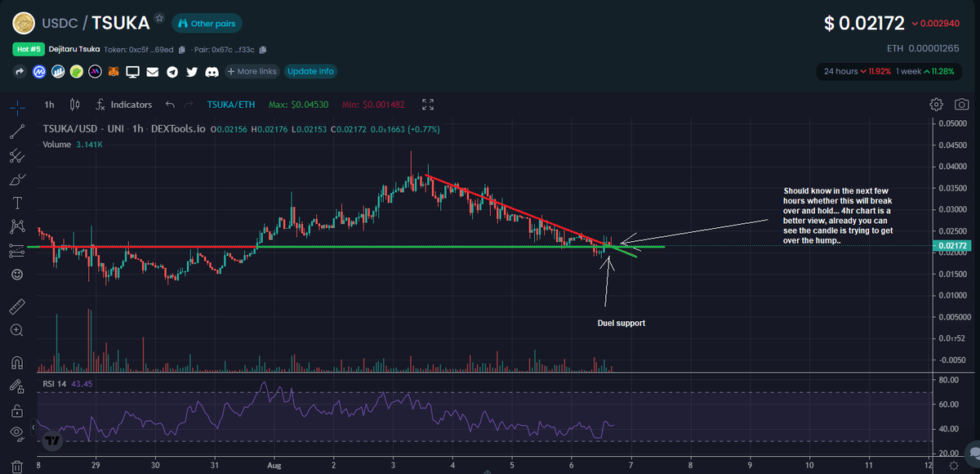The height and width of the screenshot is (474, 980).
Task: Toggle hide all drawings eye icon
Action: [x=17, y=433]
